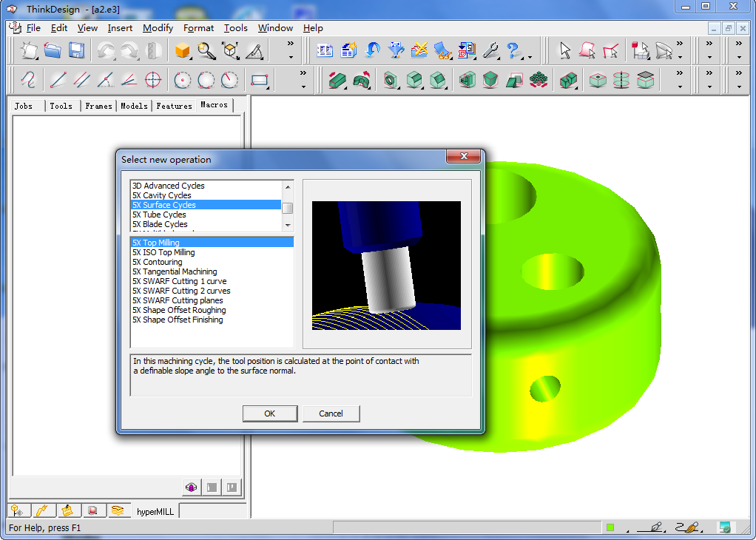Click the down arrow of operation list scrollbar
Image resolution: width=756 pixels, height=540 pixels.
[288, 225]
